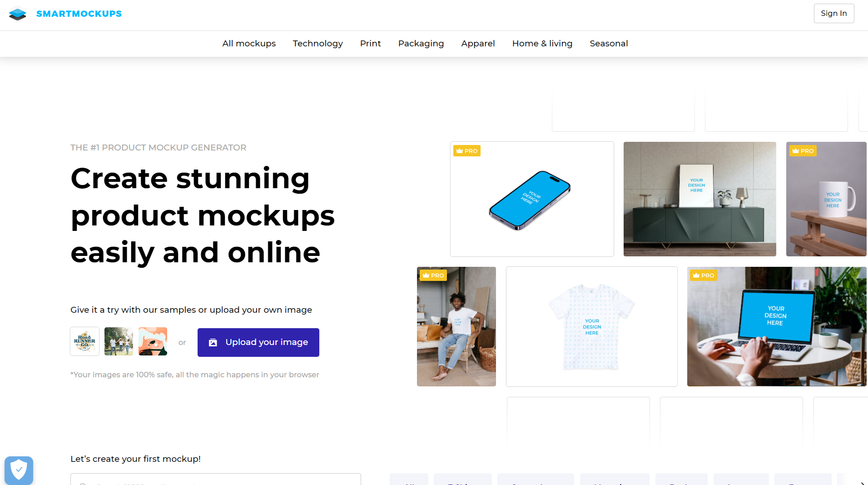Open the All mockups menu

click(x=249, y=44)
